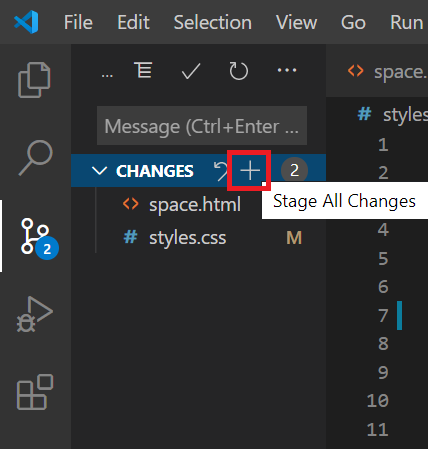The image size is (428, 449).
Task: Switch to the space.html editor tab
Action: [387, 71]
